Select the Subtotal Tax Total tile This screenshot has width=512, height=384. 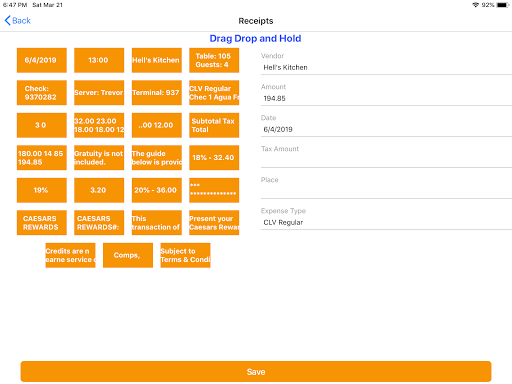click(x=214, y=125)
